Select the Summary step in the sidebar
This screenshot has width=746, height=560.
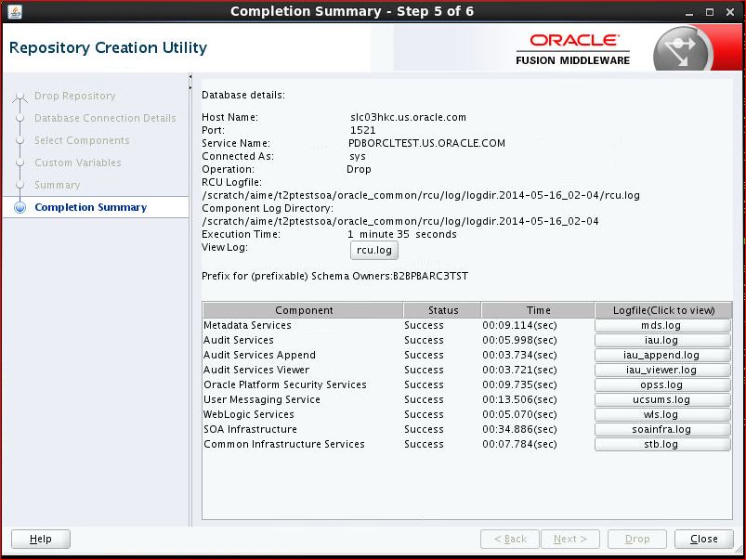[57, 185]
